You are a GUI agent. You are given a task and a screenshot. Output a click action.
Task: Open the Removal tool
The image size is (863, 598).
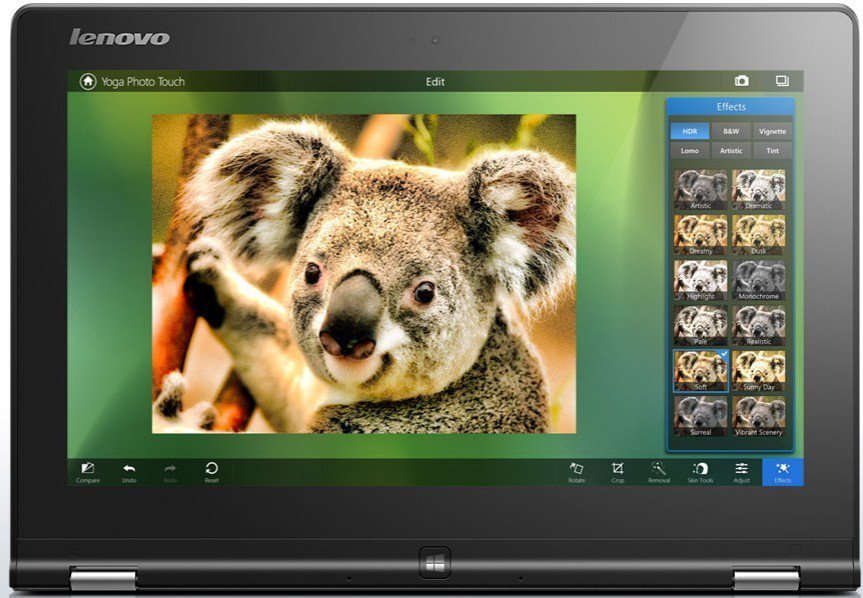[659, 471]
